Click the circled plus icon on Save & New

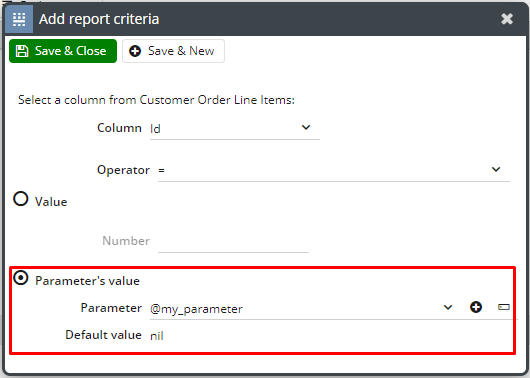(135, 51)
